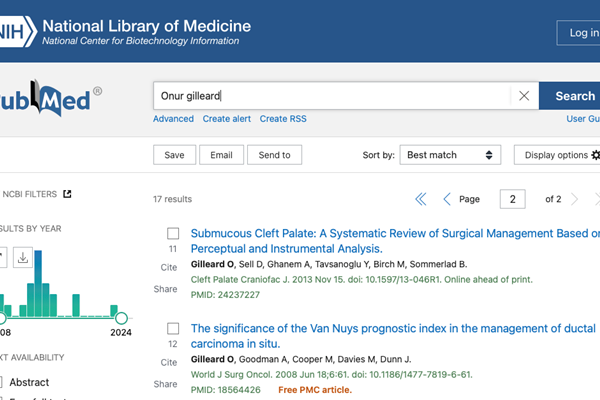
Task: Clear the search box with X icon
Action: (524, 96)
